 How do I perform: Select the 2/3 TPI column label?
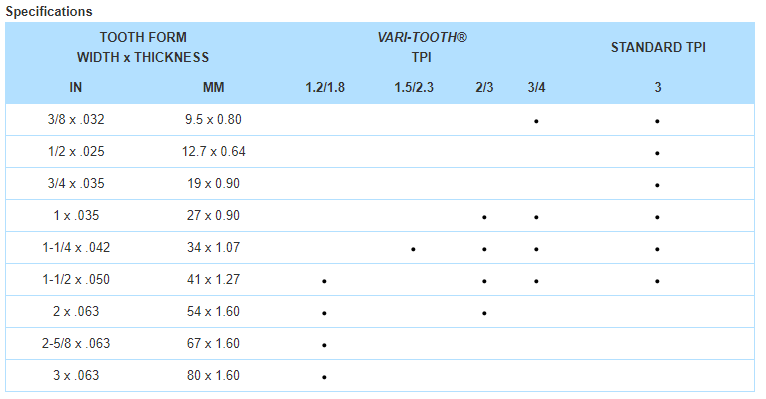click(x=484, y=87)
